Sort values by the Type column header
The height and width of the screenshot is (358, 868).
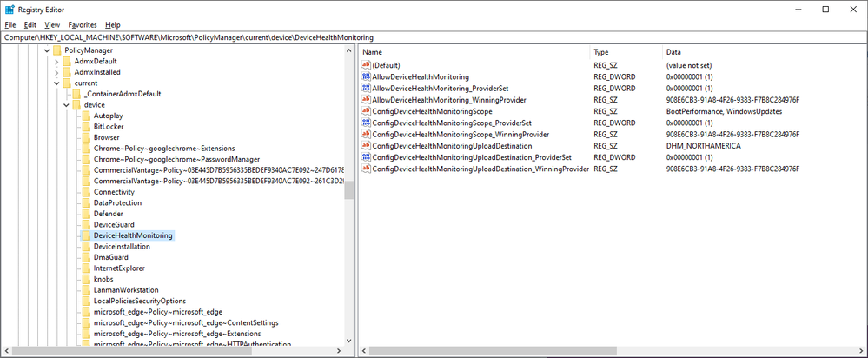click(626, 52)
